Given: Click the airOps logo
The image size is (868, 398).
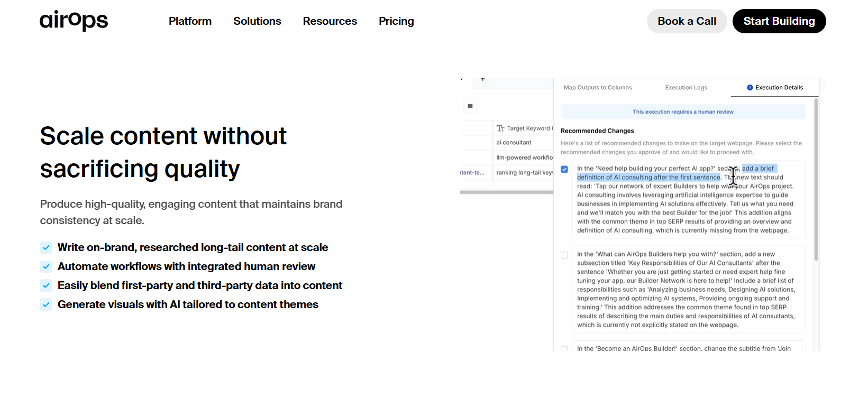Looking at the screenshot, I should pyautogui.click(x=74, y=21).
